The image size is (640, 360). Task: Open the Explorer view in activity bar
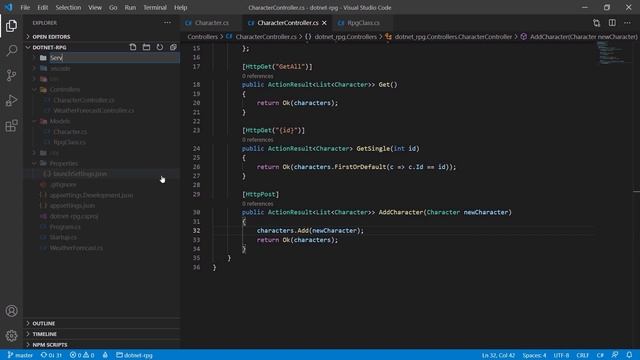tap(11, 26)
